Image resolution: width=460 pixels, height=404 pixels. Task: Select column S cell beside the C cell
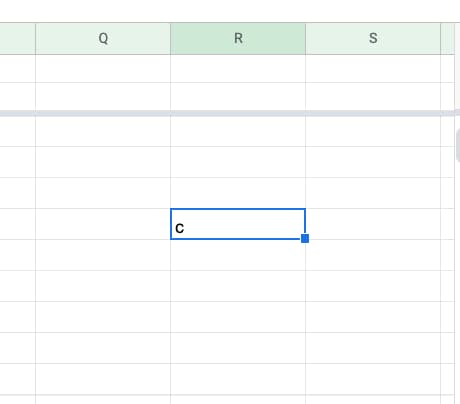pos(373,224)
